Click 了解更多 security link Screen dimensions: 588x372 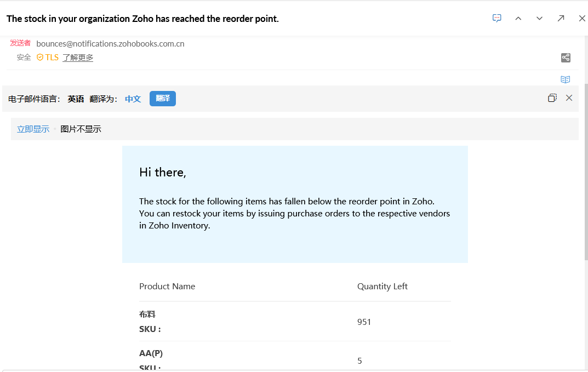tap(78, 58)
